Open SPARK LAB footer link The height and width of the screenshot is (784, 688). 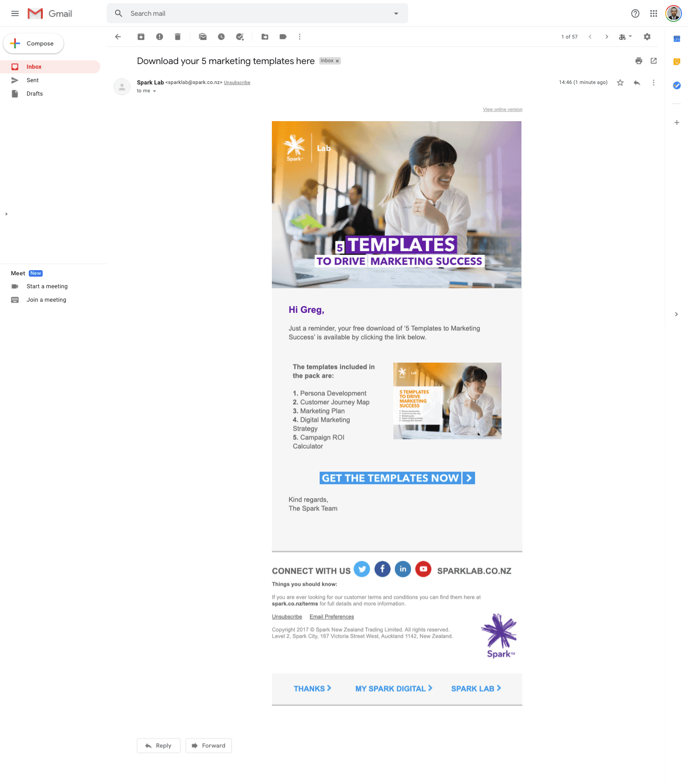476,688
